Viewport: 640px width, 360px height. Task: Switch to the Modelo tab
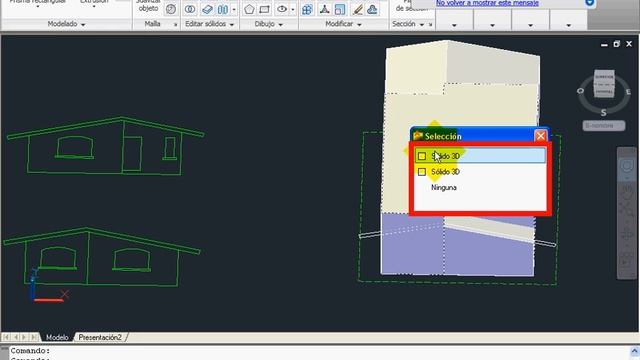[x=57, y=337]
